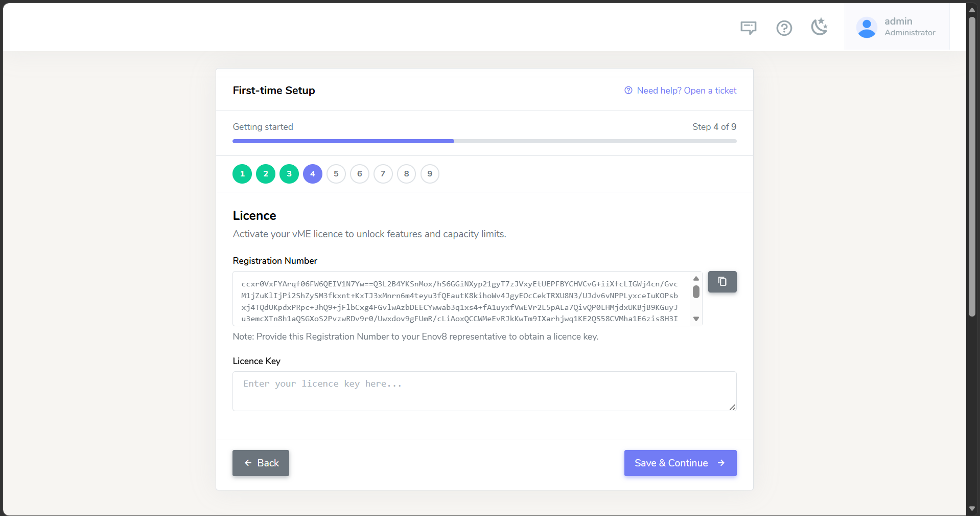Click the Getting started progress bar
The image size is (980, 516).
click(x=484, y=141)
